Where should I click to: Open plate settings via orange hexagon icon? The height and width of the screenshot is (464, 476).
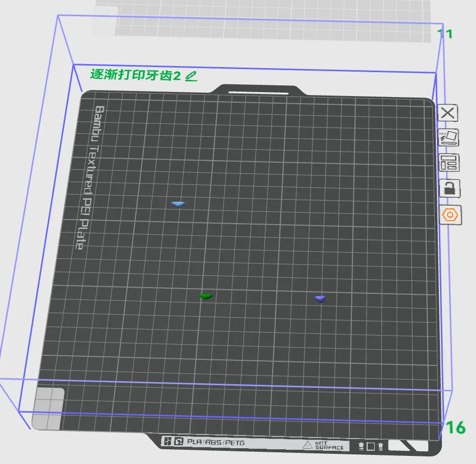(x=450, y=215)
